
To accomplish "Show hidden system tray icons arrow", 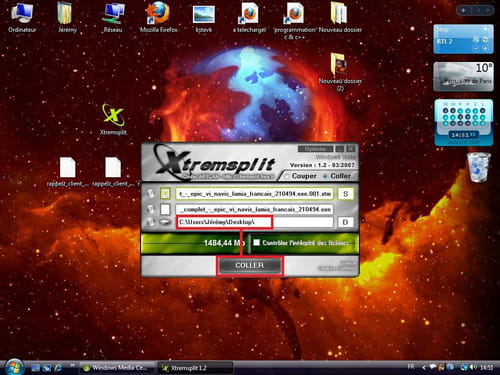I will tap(424, 368).
